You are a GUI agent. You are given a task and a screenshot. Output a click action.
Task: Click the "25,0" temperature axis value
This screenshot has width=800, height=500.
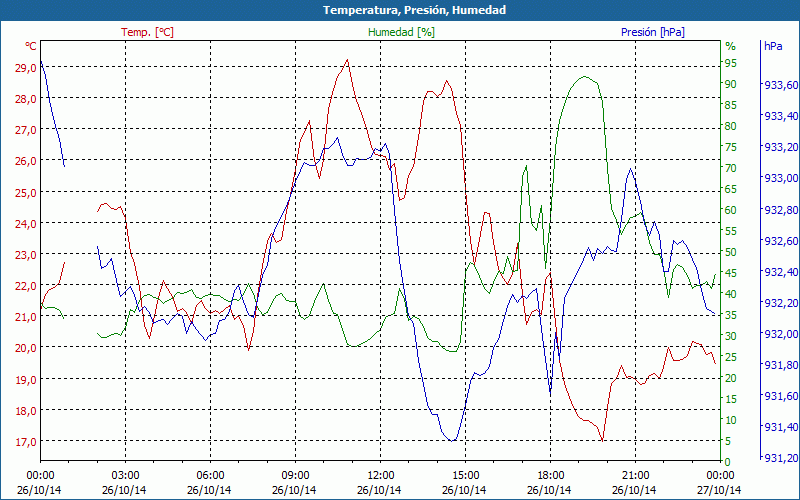coord(27,192)
